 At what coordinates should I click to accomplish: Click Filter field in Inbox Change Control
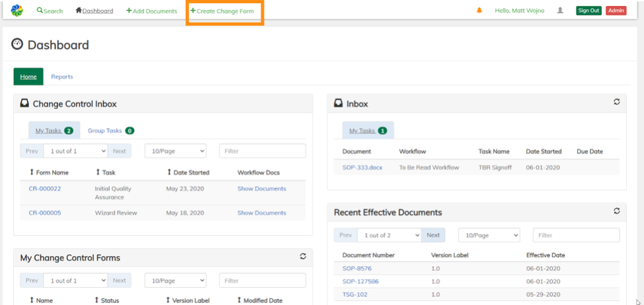click(x=262, y=151)
